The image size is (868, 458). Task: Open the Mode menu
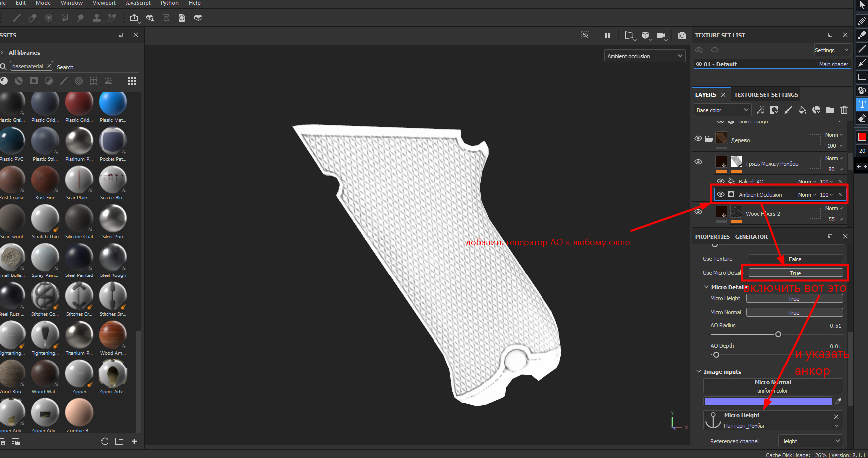pyautogui.click(x=43, y=3)
